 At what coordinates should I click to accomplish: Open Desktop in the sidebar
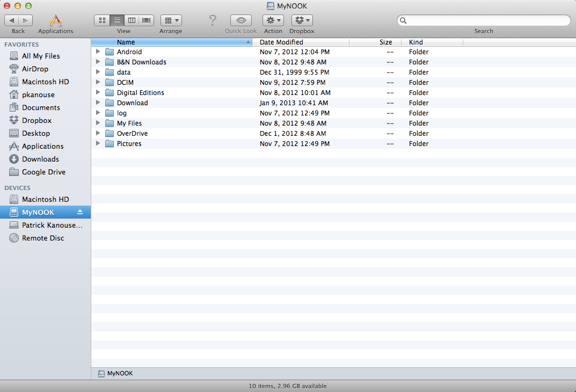pos(46,133)
